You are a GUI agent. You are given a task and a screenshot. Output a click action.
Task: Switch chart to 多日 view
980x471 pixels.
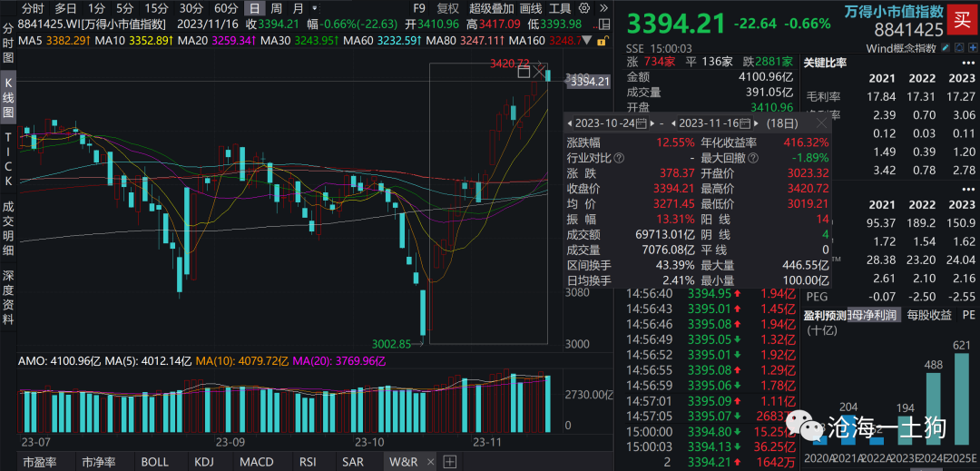pos(65,9)
